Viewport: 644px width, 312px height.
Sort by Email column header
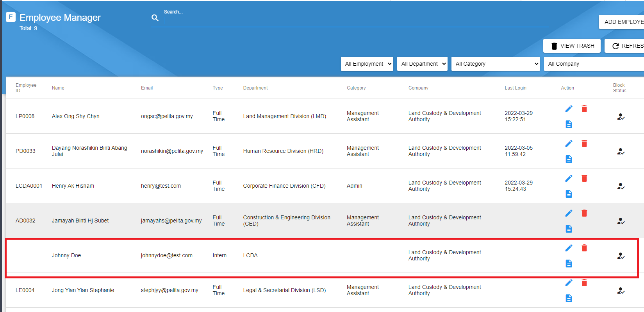click(x=147, y=88)
